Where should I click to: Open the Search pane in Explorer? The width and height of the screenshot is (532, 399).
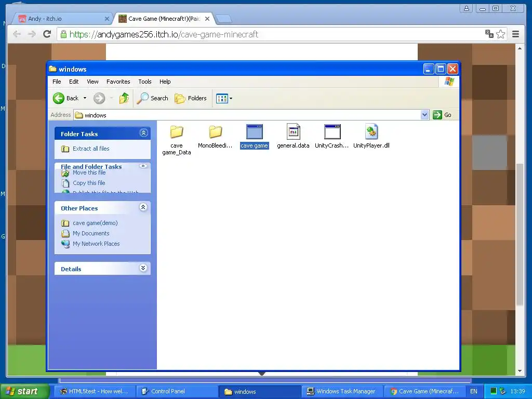point(153,98)
